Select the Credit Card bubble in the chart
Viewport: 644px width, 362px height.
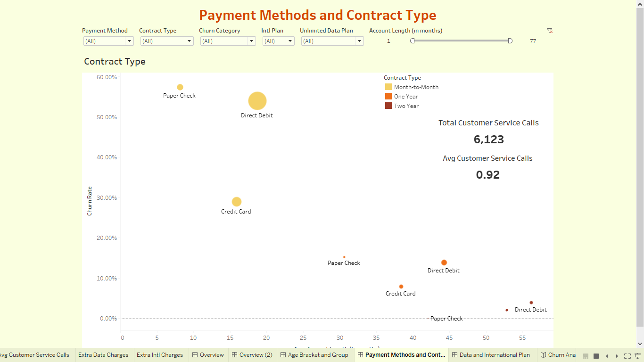click(x=236, y=201)
